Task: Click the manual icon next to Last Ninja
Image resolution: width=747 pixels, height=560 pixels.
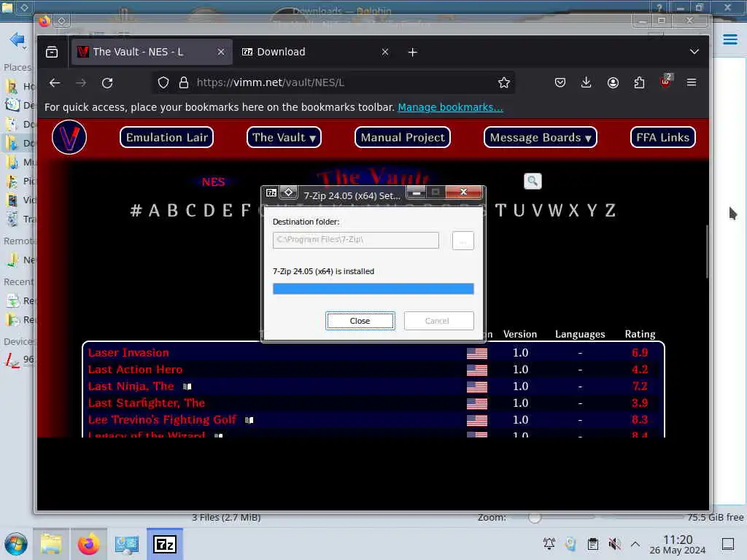Action: tap(187, 386)
